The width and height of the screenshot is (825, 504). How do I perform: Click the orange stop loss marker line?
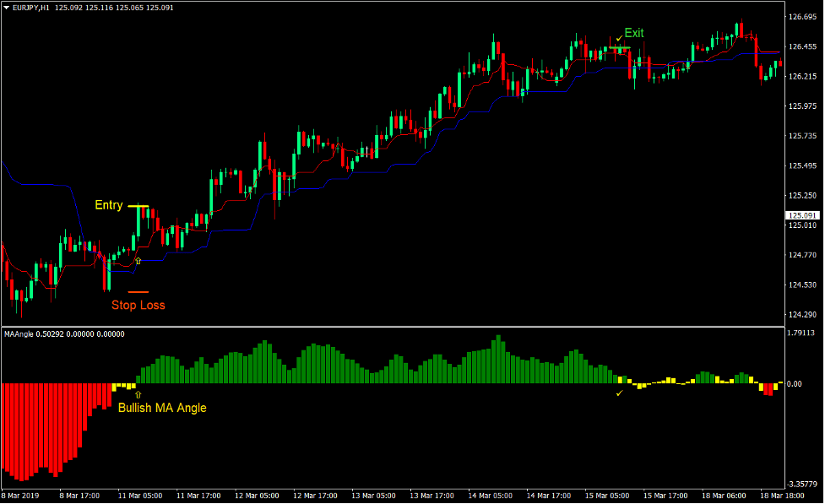tap(138, 291)
